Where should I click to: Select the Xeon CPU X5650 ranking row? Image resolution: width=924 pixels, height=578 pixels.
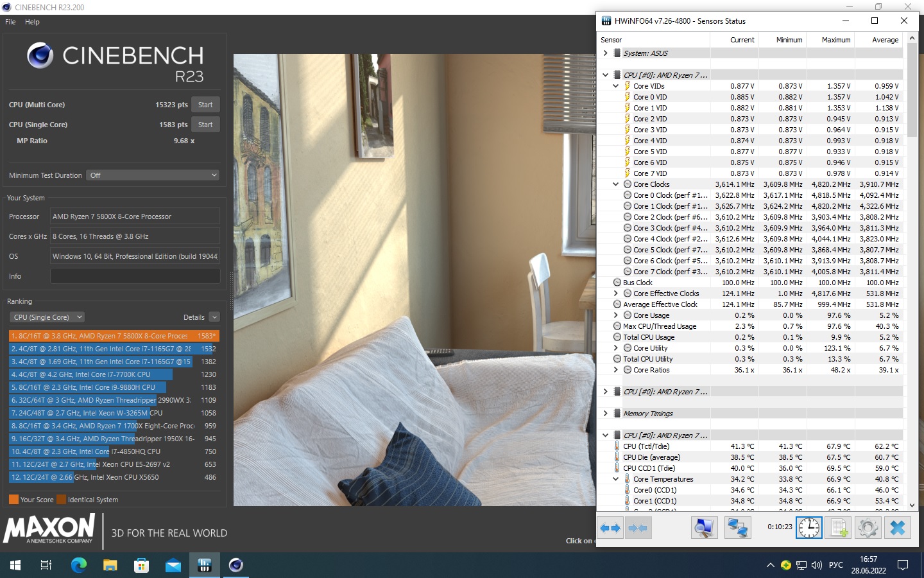tap(114, 477)
